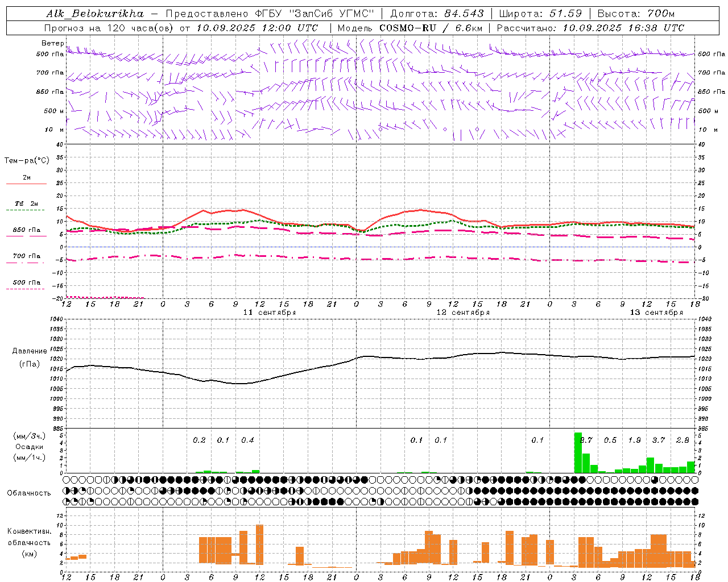Click the (мм/3ч.) unit label
This screenshot has width=728, height=582.
[29, 436]
